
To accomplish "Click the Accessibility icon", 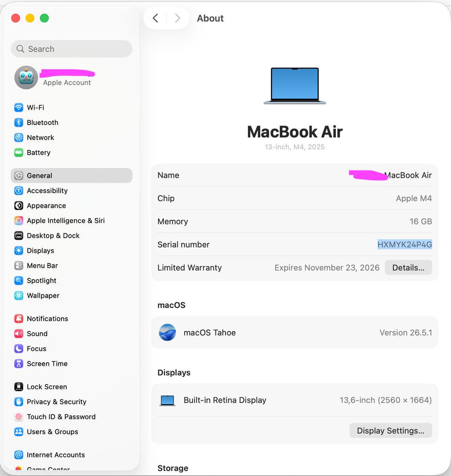I will pyautogui.click(x=18, y=191).
